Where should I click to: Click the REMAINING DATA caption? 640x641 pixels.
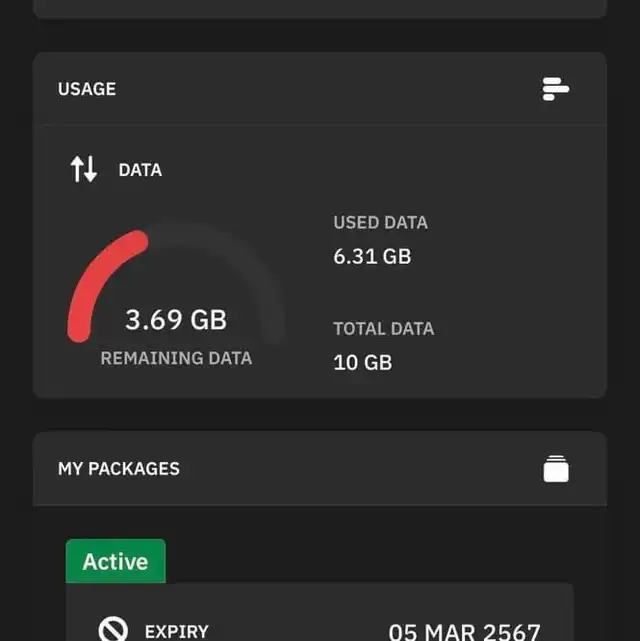[x=176, y=358]
